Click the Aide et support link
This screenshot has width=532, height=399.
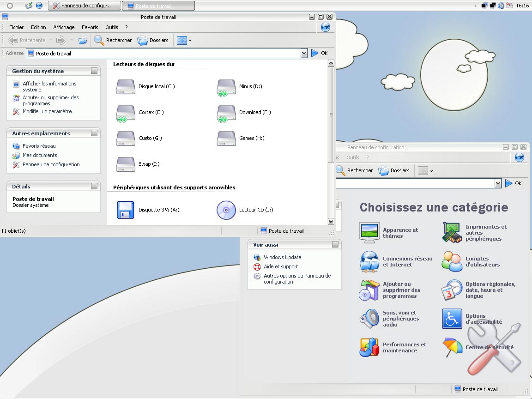[281, 266]
